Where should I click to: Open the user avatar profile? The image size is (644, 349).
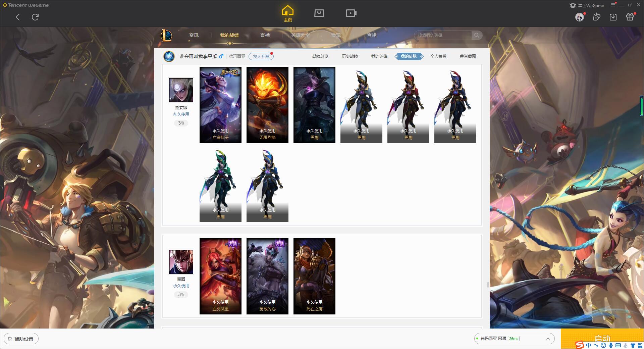(580, 17)
